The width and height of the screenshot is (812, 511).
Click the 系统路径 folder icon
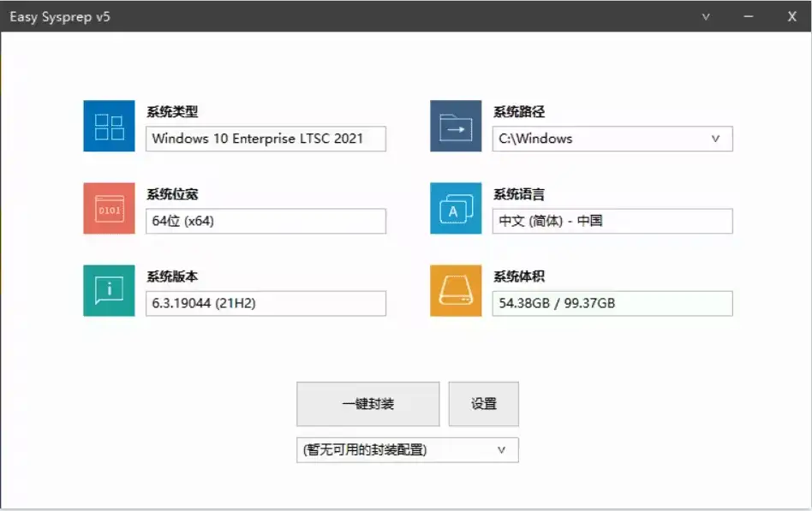[x=455, y=126]
